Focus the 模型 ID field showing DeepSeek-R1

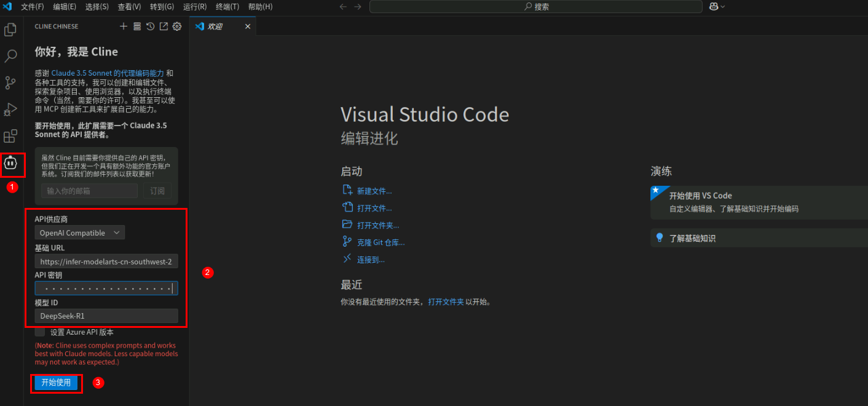(x=106, y=316)
